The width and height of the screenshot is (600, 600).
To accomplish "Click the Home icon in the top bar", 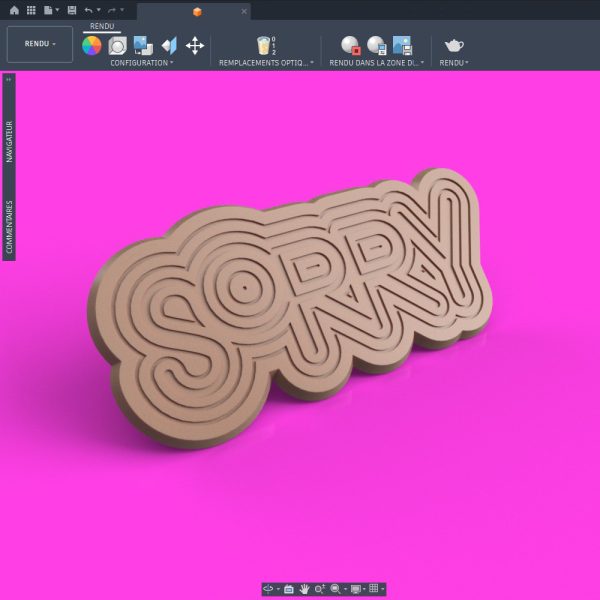I will [14, 10].
